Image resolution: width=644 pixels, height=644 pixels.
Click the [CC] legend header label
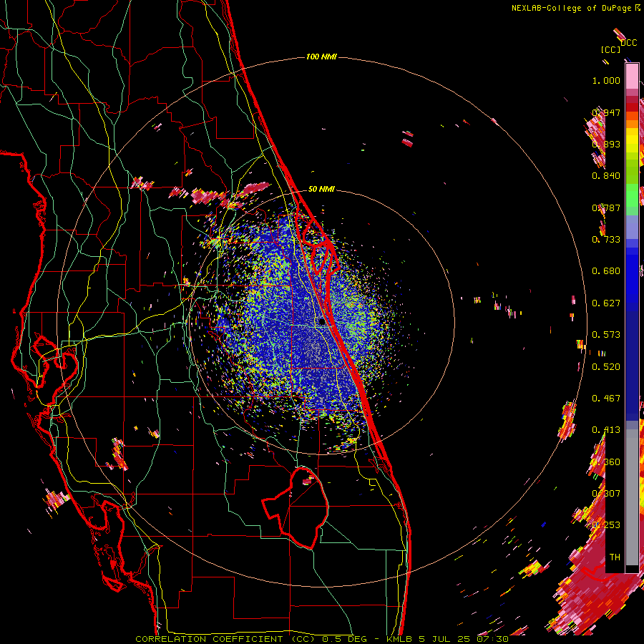pyautogui.click(x=610, y=49)
